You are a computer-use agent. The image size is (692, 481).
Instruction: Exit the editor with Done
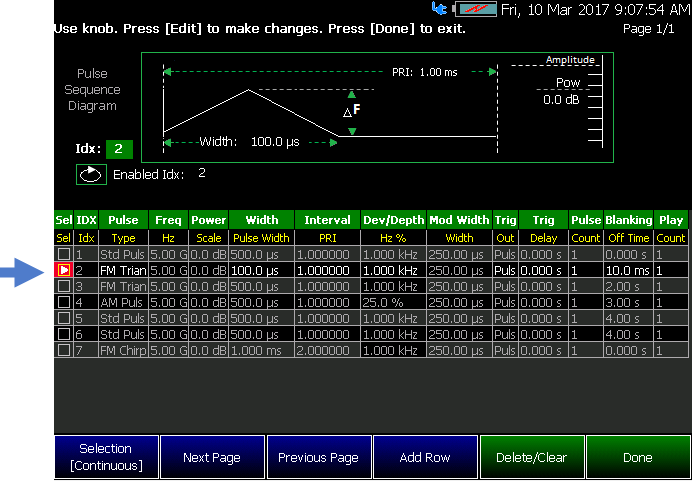(x=638, y=457)
